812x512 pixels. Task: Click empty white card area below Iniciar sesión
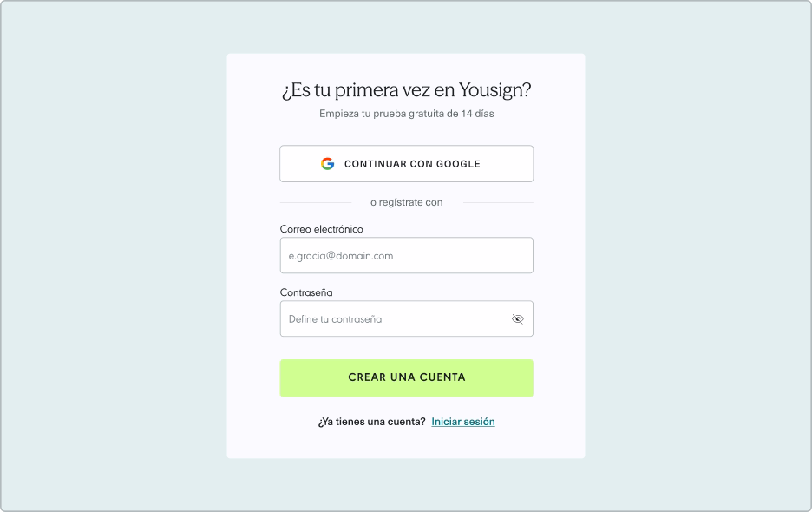point(407,444)
